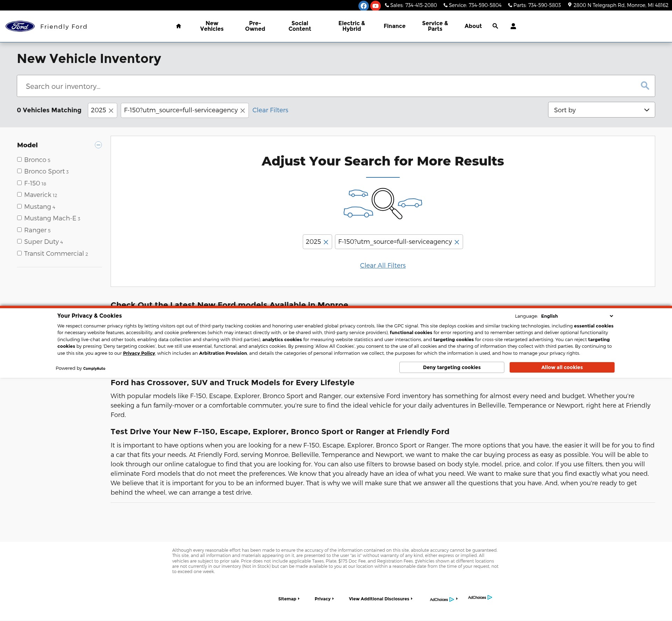Open the Service & Parts menu
The height and width of the screenshot is (621, 672).
pyautogui.click(x=435, y=26)
